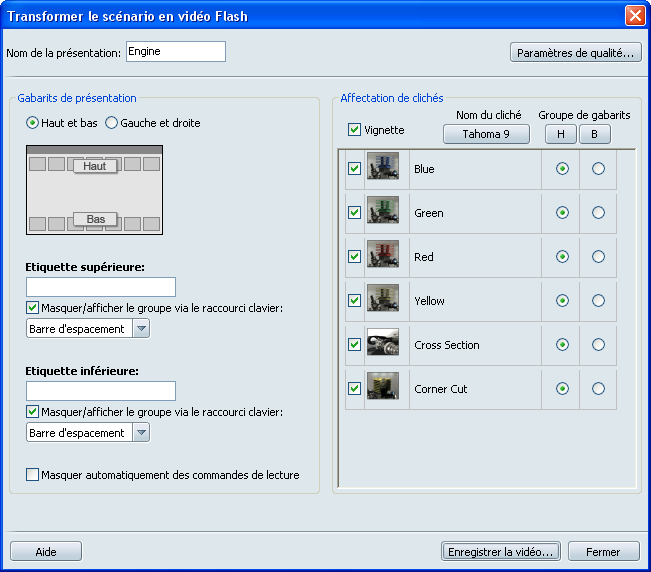Image resolution: width=651 pixels, height=572 pixels.
Task: Toggle the Vignette checkbox
Action: point(354,130)
